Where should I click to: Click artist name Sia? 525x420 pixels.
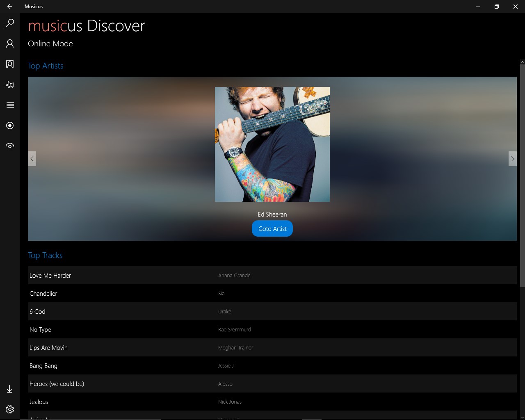pos(221,293)
